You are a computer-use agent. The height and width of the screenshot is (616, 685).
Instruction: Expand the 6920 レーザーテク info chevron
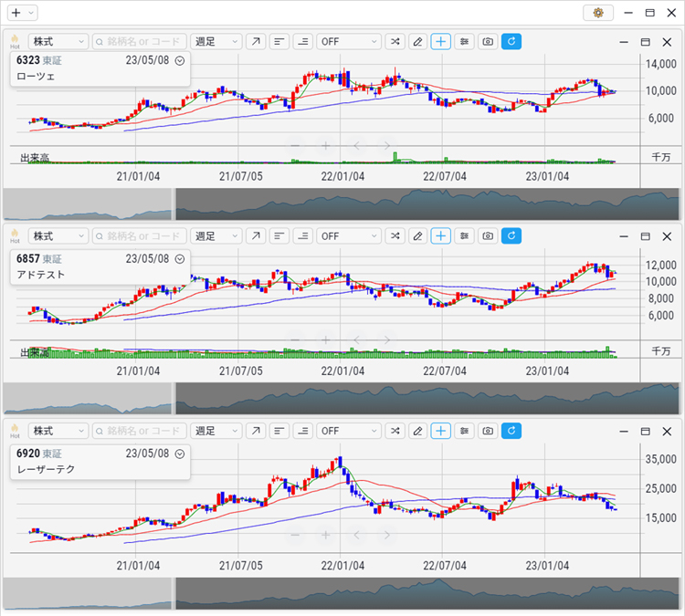point(180,454)
